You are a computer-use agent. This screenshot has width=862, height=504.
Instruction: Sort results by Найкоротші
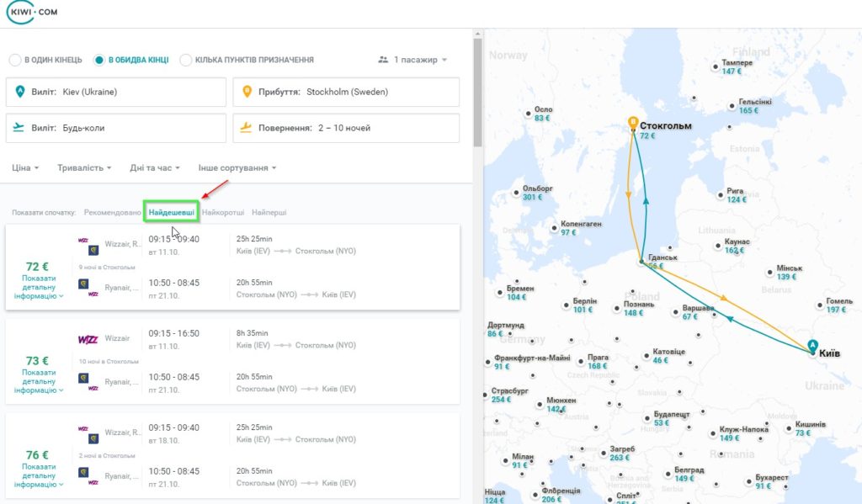(222, 212)
